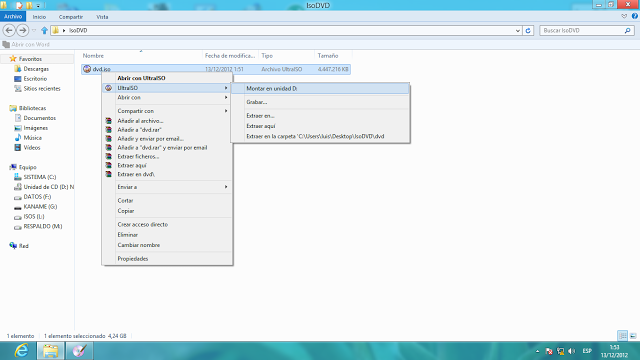Click the Forward navigation arrow

click(x=23, y=30)
